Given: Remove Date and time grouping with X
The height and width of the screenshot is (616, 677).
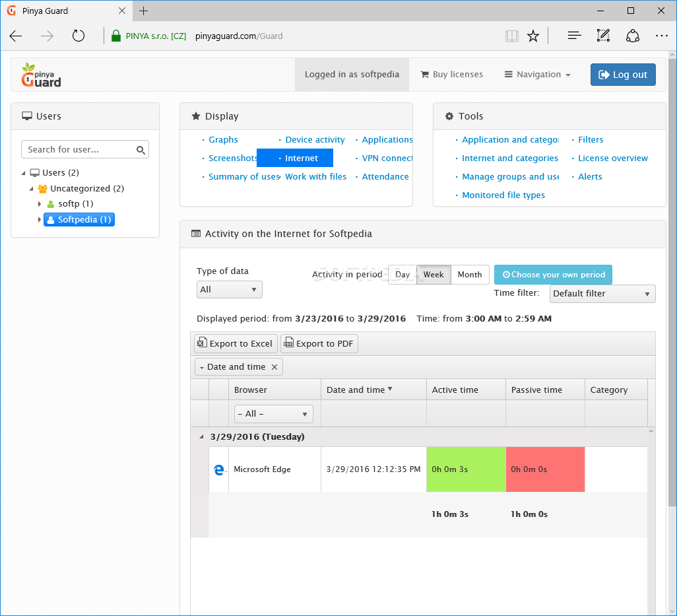Looking at the screenshot, I should pos(274,366).
